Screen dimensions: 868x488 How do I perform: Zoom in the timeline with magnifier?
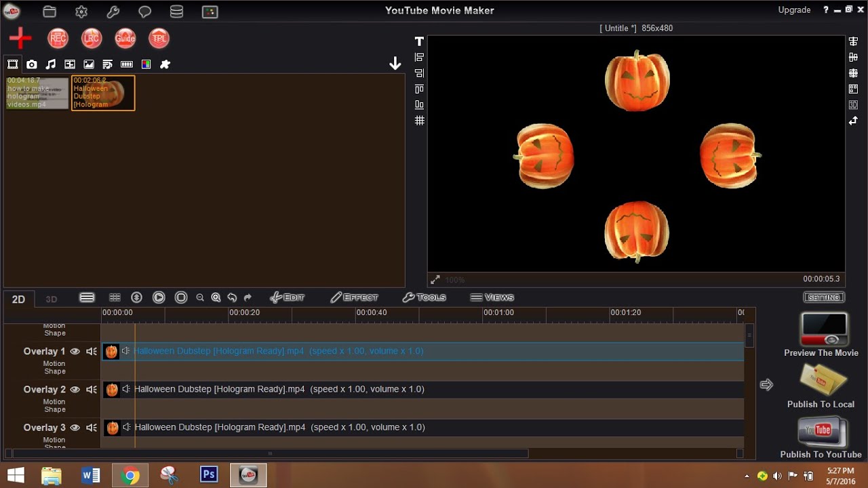tap(216, 298)
